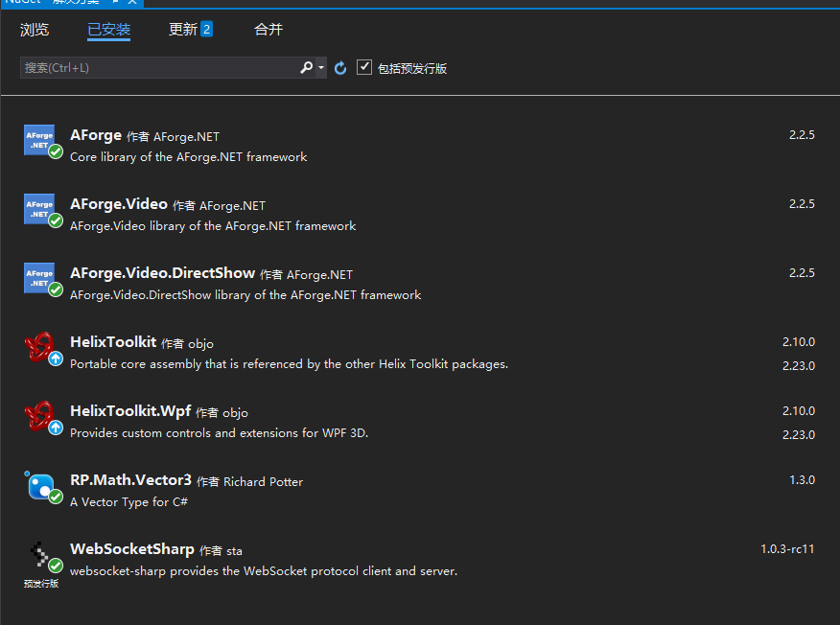Click 'AForge.Video library of the AForge.NET framework' description
Image resolution: width=840 pixels, height=625 pixels.
click(x=213, y=226)
